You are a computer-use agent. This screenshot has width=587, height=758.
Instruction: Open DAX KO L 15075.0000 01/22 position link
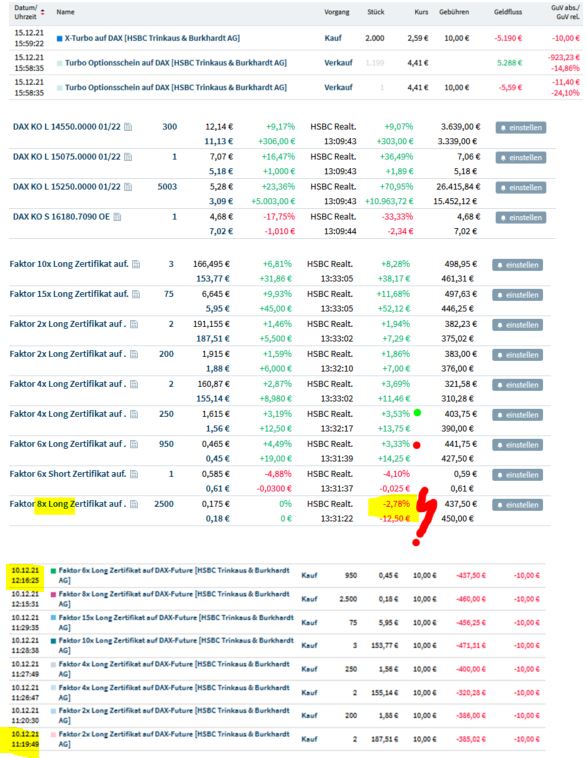tap(67, 157)
